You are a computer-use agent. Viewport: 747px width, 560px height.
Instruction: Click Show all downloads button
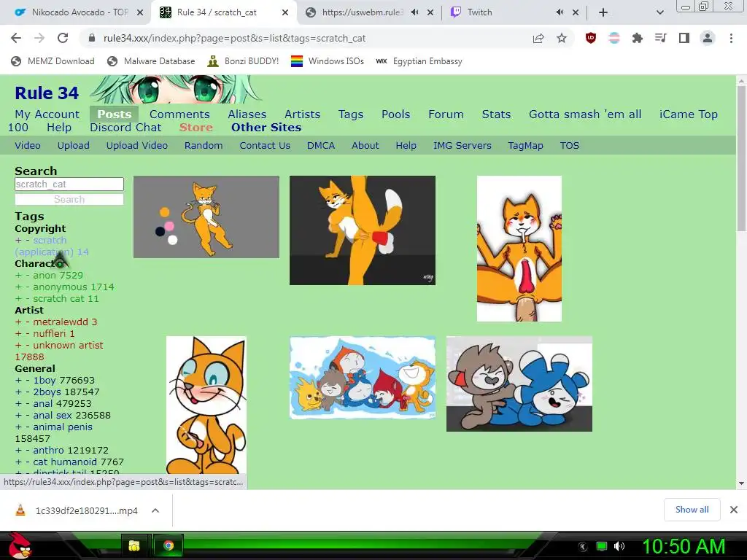692,510
